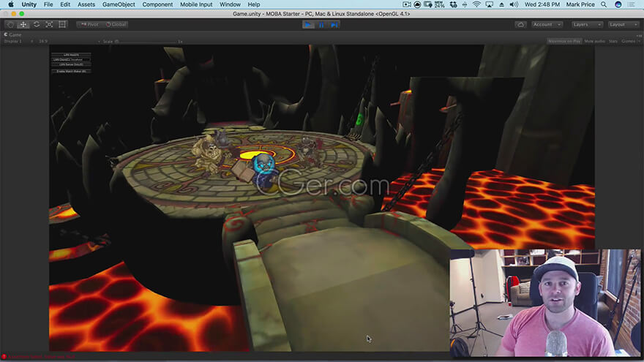
Task: Open Notification Center icon
Action: (632, 4)
